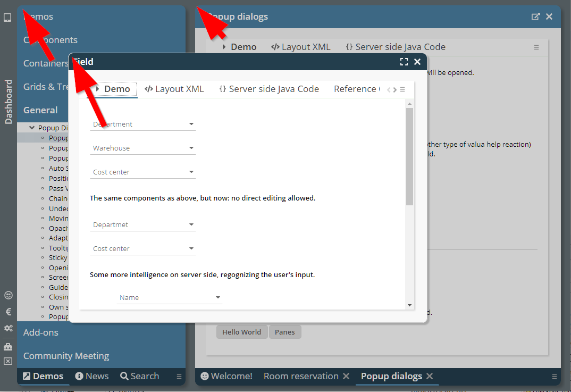Click the Panes button

[x=285, y=332]
